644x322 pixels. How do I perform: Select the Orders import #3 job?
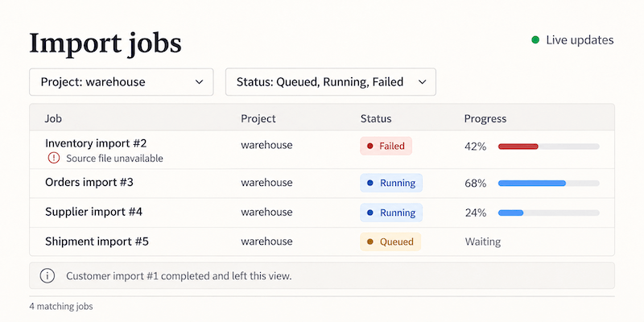pyautogui.click(x=89, y=183)
